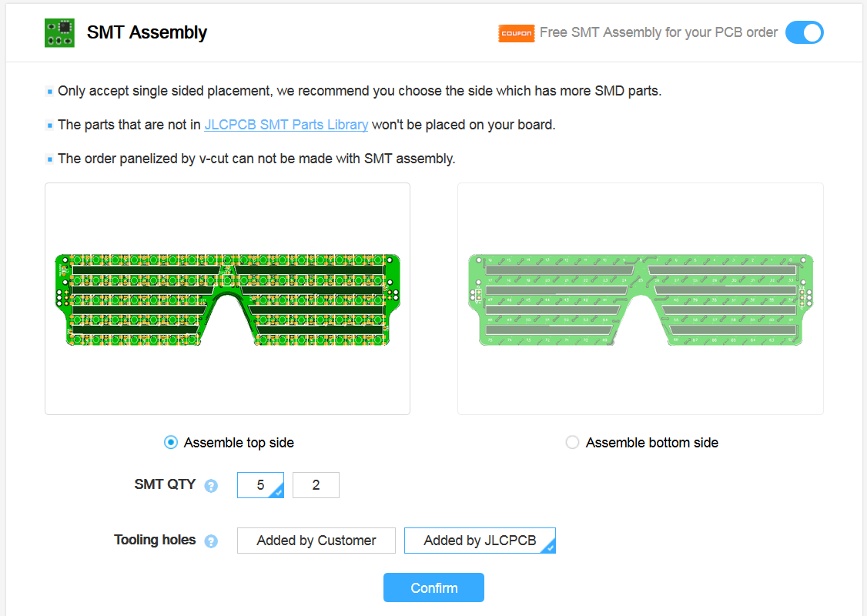Screen dimensions: 867x616
Task: Select tooling holes Added by Customer
Action: [x=316, y=540]
